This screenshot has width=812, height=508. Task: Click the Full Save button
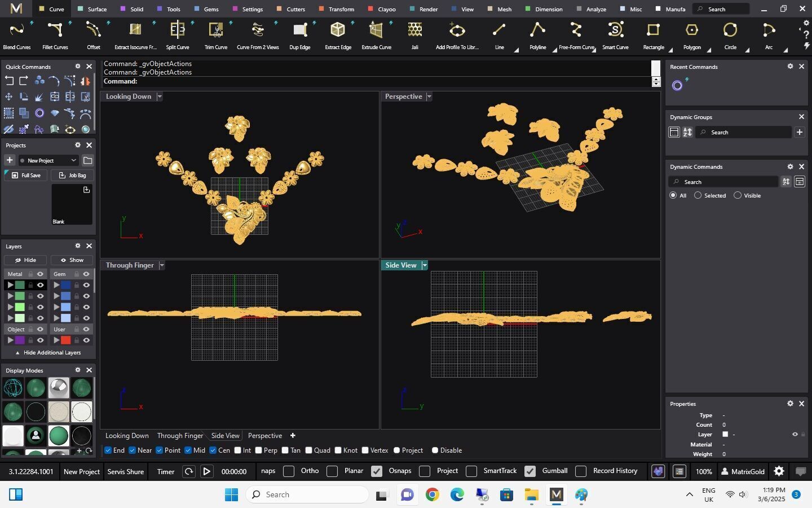(26, 176)
